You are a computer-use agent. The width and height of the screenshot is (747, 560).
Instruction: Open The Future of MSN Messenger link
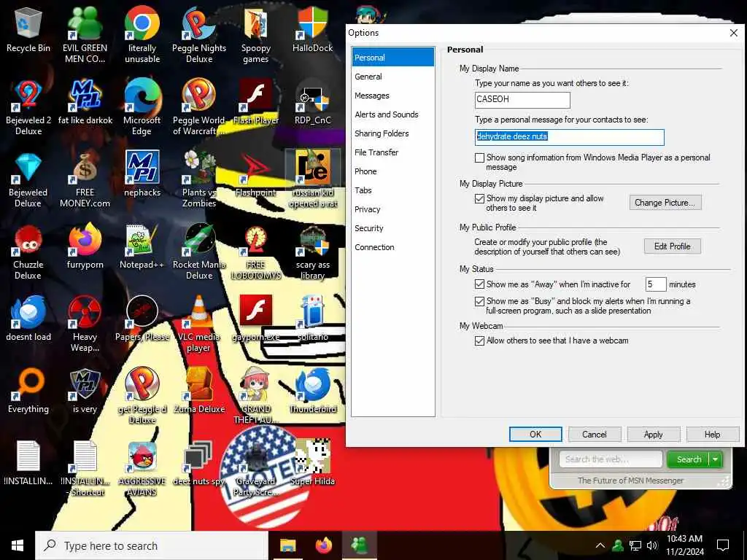click(630, 481)
